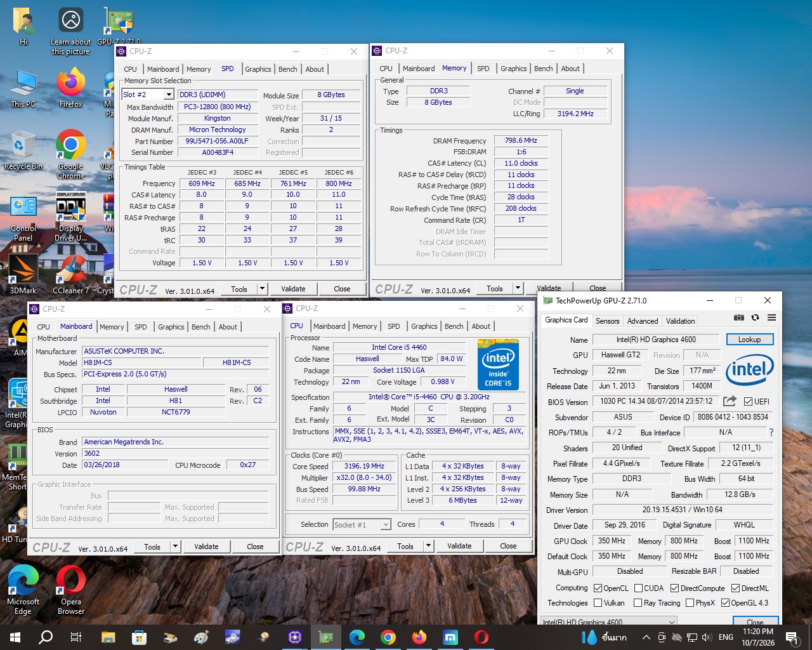812x650 pixels.
Task: Click the Opera icon in the taskbar
Action: pyautogui.click(x=481, y=637)
